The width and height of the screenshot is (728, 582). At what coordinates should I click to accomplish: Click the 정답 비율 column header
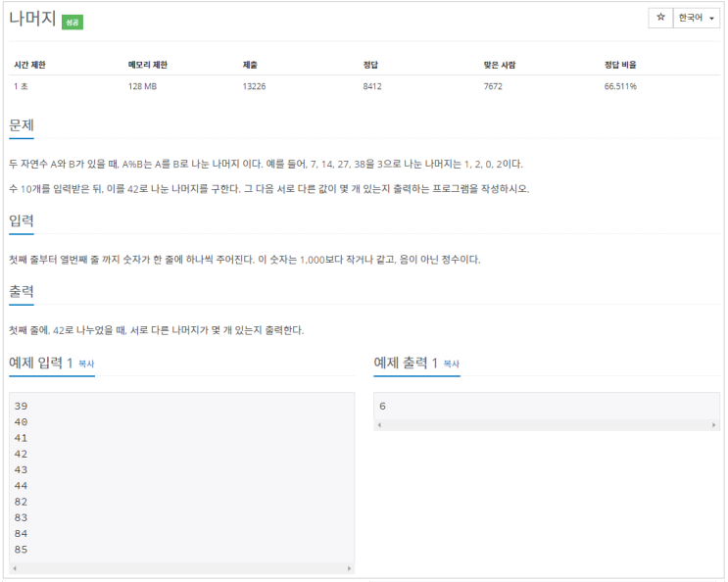click(x=620, y=65)
